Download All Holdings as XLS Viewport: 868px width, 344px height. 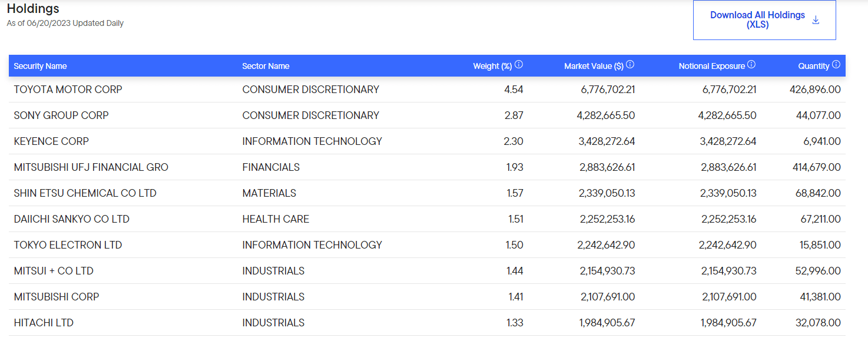tap(764, 20)
